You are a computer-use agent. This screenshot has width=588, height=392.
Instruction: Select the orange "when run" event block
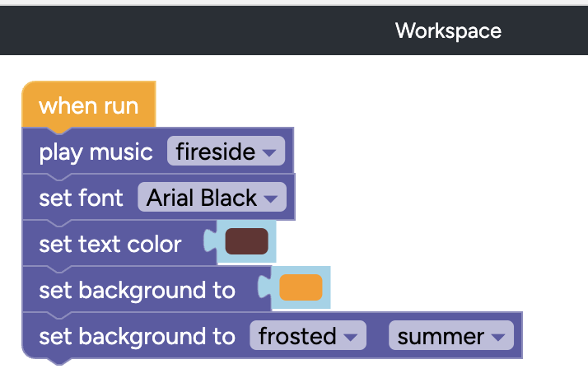88,106
